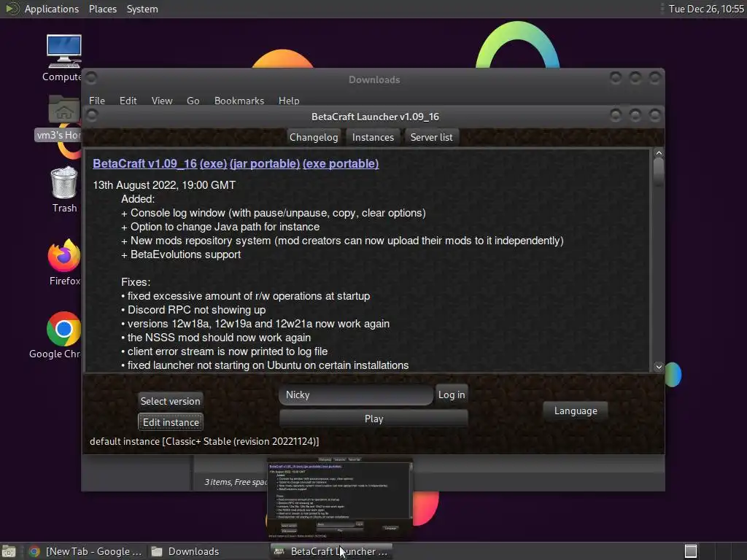Open the Trash desktop icon
This screenshot has width=747, height=560.
[64, 182]
